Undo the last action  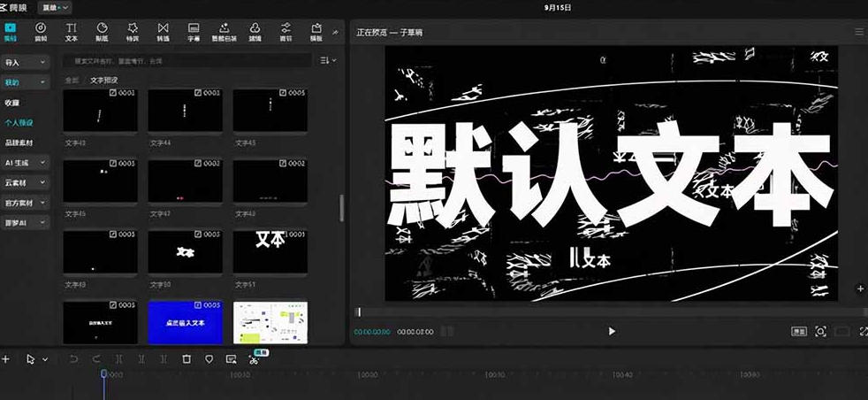(73, 359)
